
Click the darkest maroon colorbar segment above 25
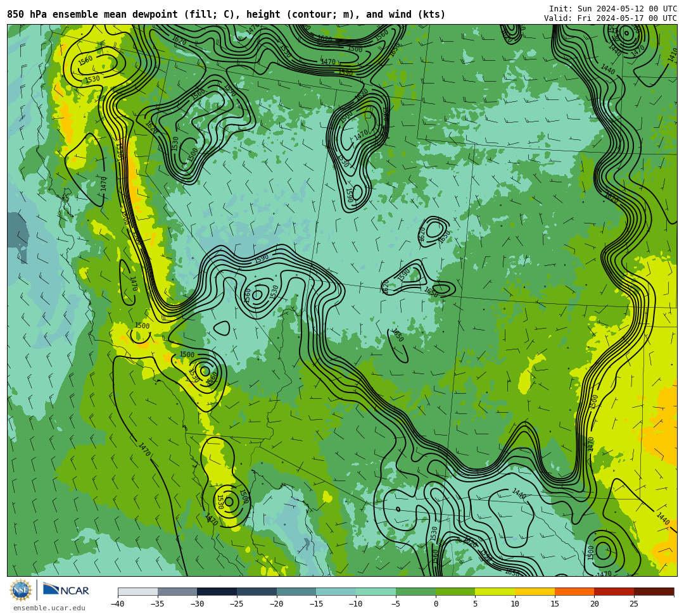click(654, 591)
